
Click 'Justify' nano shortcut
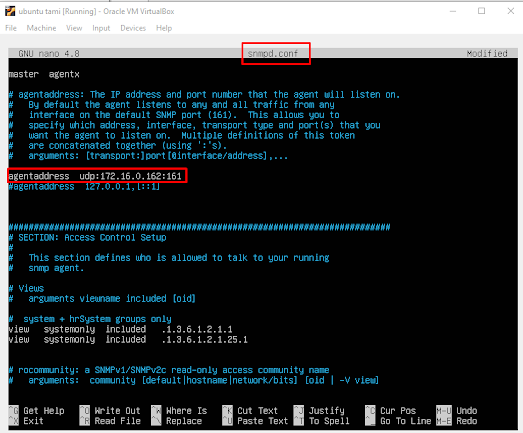pos(319,410)
